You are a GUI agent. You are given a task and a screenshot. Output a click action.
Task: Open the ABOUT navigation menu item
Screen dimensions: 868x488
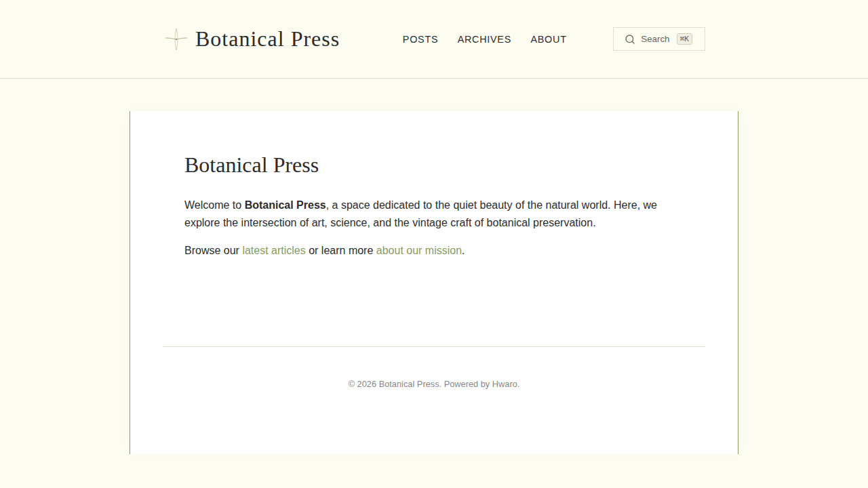pyautogui.click(x=549, y=39)
